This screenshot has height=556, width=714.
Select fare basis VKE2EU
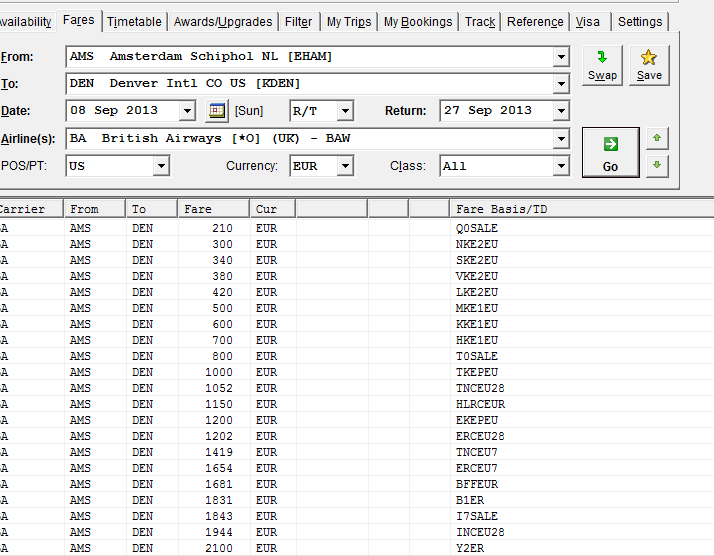[x=476, y=276]
